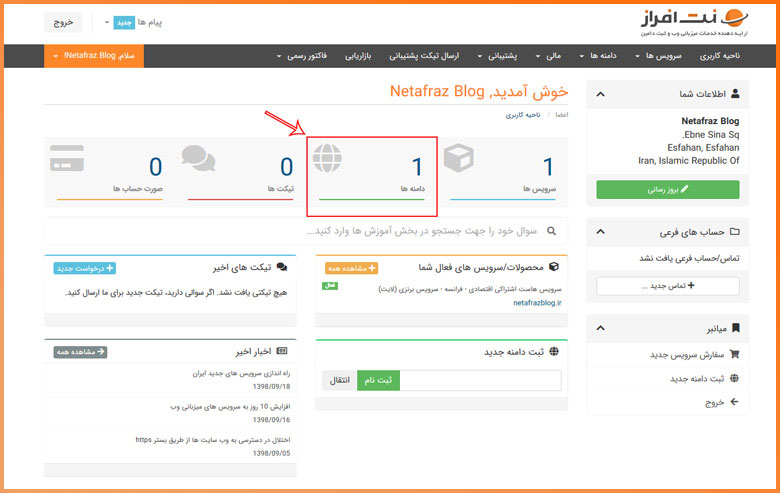Click the chat icon in recent tickets header
The height and width of the screenshot is (493, 780).
282,267
